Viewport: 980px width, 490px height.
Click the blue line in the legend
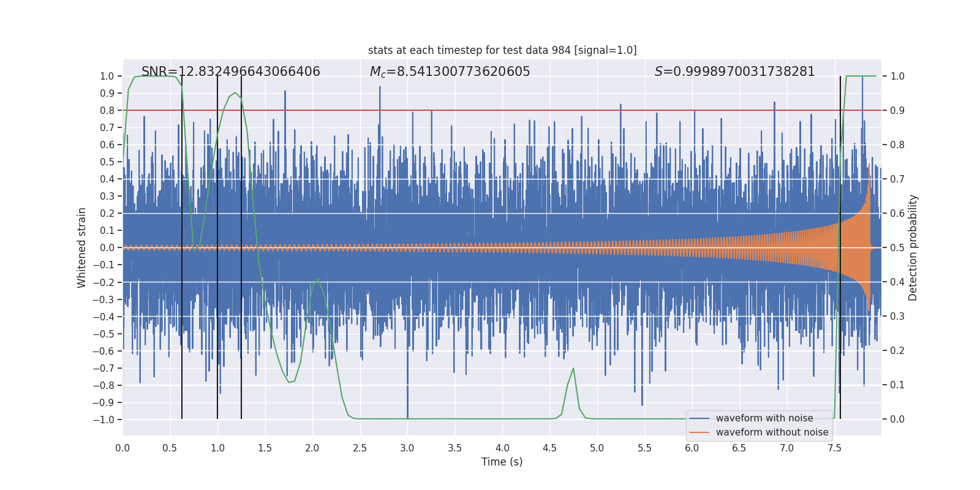[699, 418]
